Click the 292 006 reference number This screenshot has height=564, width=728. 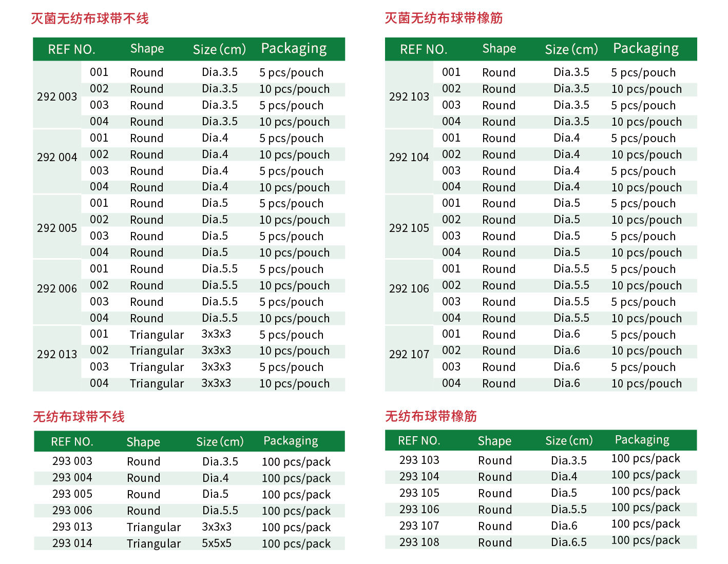pyautogui.click(x=57, y=288)
